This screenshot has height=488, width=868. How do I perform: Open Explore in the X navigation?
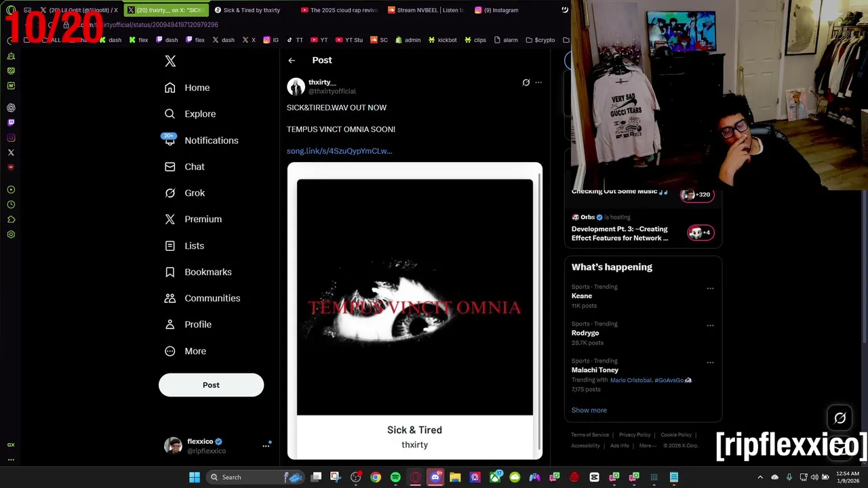(x=190, y=114)
